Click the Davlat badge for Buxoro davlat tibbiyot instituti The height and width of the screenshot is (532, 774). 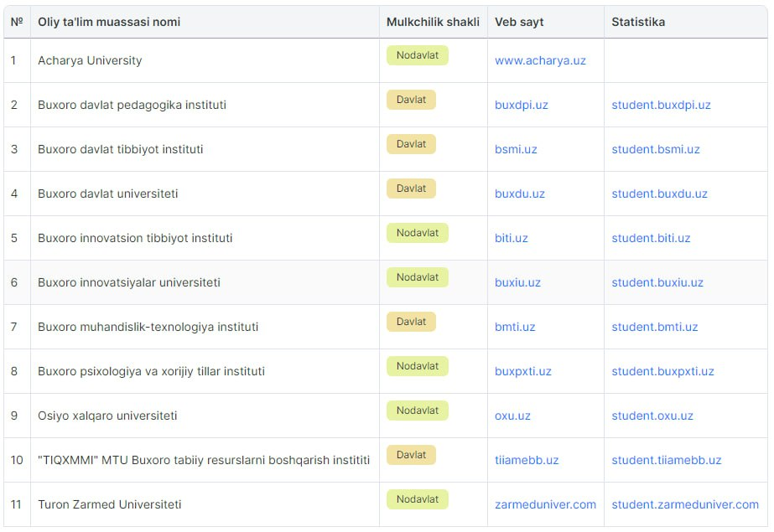coord(411,144)
